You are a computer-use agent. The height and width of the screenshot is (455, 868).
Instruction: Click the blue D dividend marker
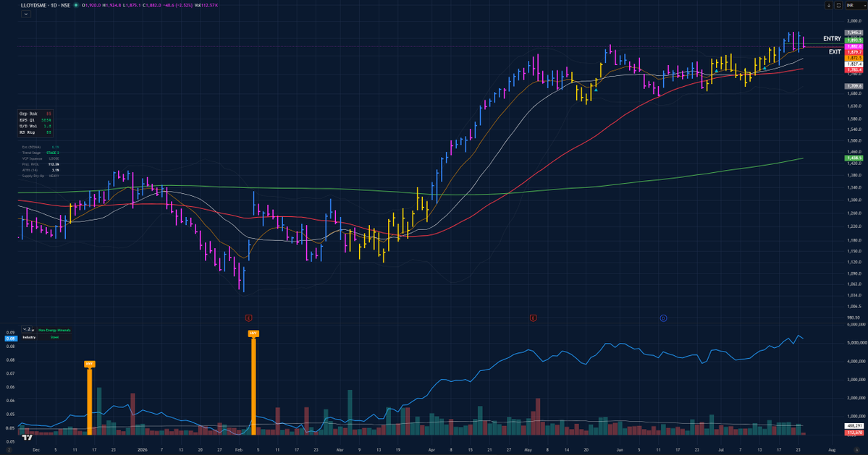coord(663,318)
